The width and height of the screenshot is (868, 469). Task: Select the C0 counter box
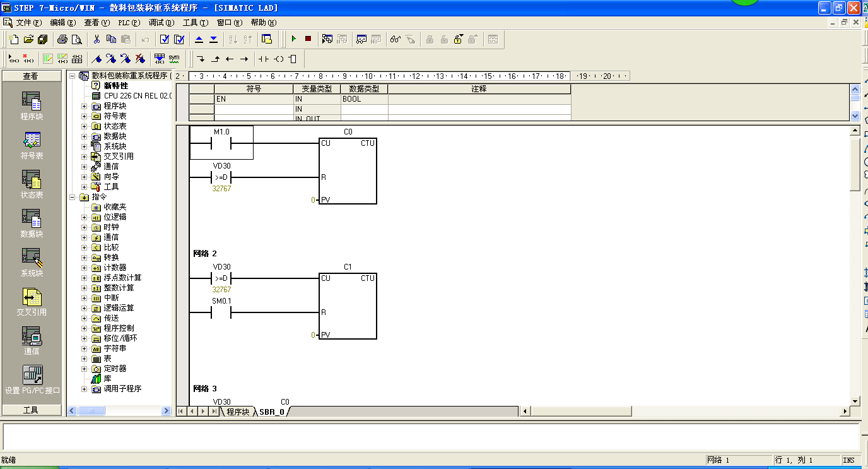coord(348,171)
